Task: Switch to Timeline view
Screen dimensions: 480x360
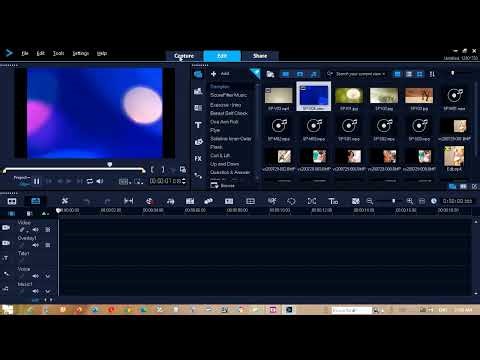Action: tap(35, 201)
